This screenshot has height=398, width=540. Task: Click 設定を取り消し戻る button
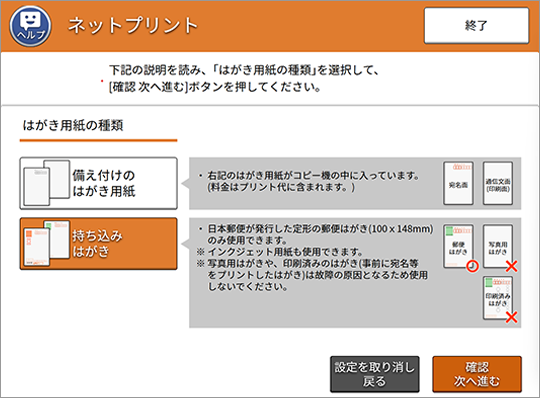[x=375, y=374]
